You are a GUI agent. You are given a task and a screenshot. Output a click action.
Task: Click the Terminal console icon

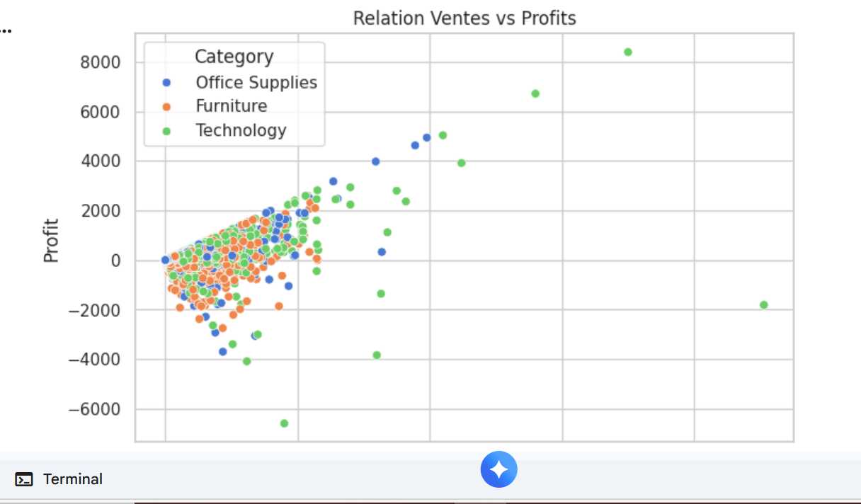pos(24,480)
